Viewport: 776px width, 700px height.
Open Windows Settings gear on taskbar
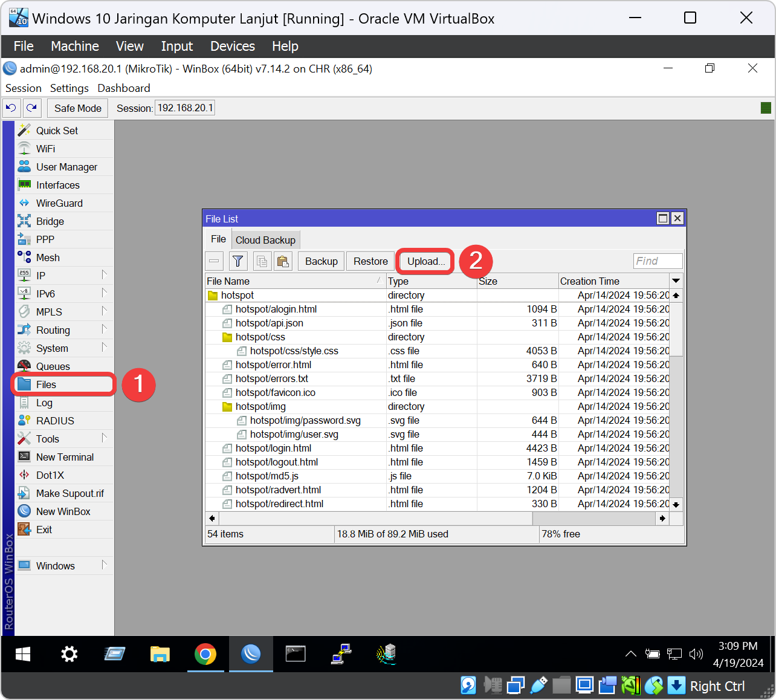pos(70,654)
